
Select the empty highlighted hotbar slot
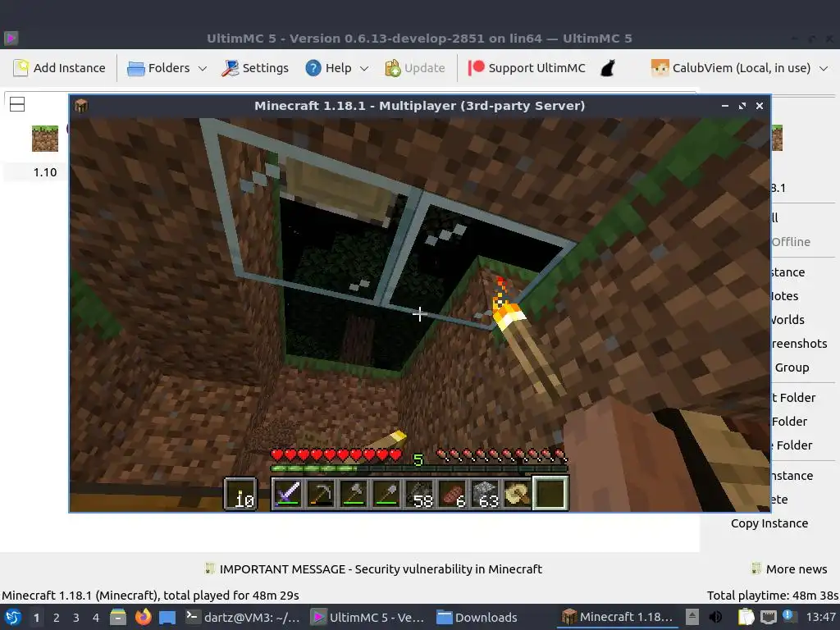click(x=550, y=493)
